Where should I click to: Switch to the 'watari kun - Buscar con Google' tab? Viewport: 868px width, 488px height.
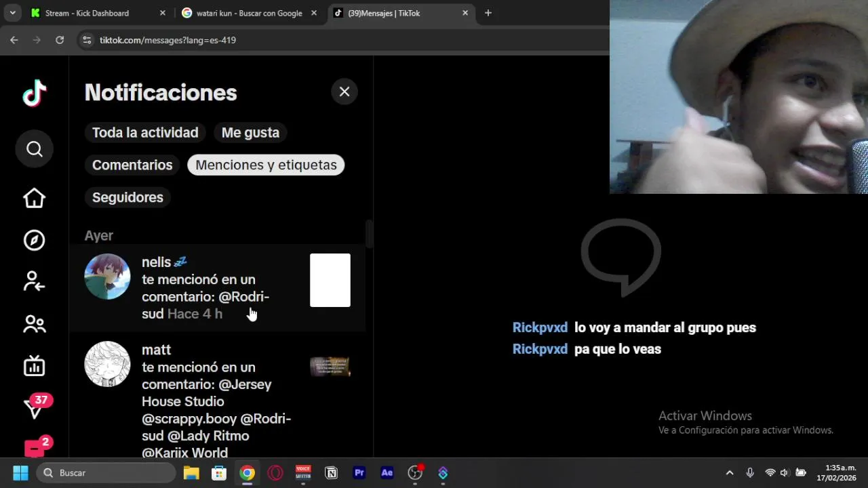(249, 13)
